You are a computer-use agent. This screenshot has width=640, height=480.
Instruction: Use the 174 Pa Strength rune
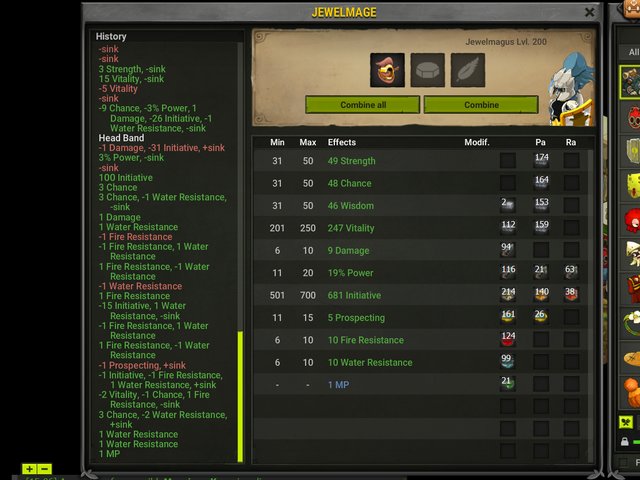pyautogui.click(x=541, y=160)
